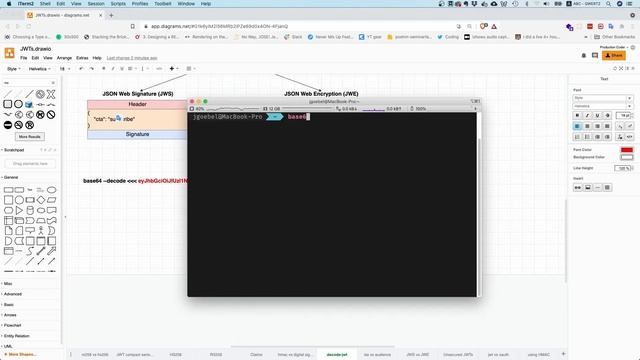Collapse the Scratchpad section

coord(14,150)
